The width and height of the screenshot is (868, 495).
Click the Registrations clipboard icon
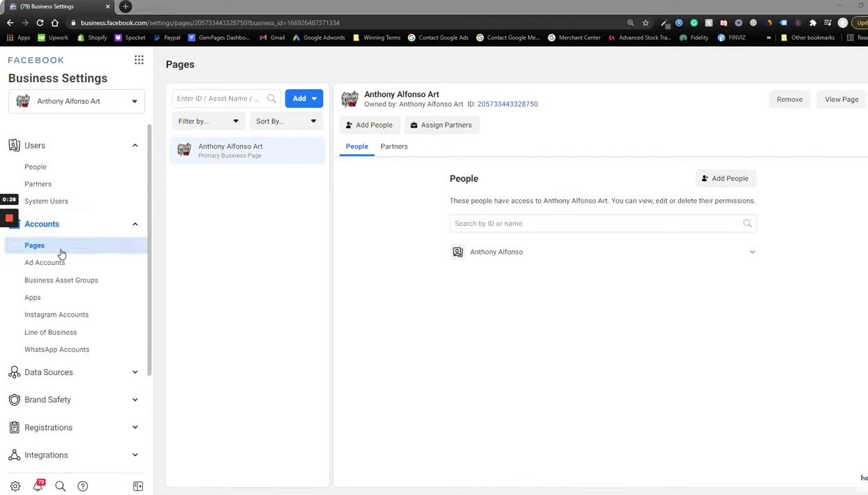(14, 427)
